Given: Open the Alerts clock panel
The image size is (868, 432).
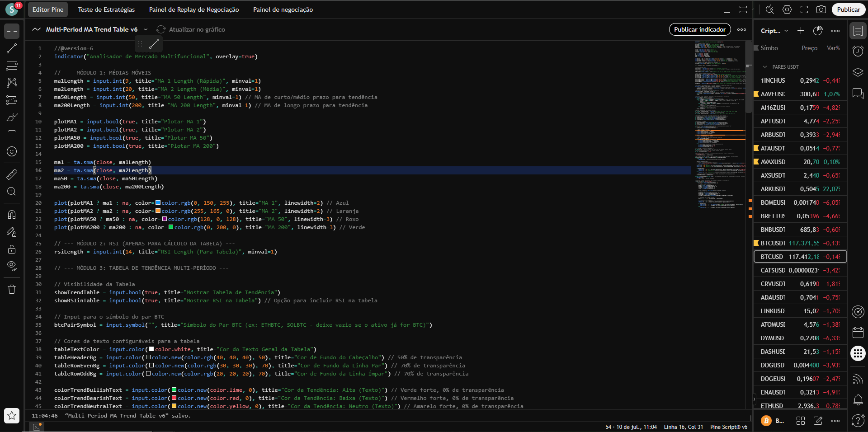Looking at the screenshot, I should coord(858,51).
